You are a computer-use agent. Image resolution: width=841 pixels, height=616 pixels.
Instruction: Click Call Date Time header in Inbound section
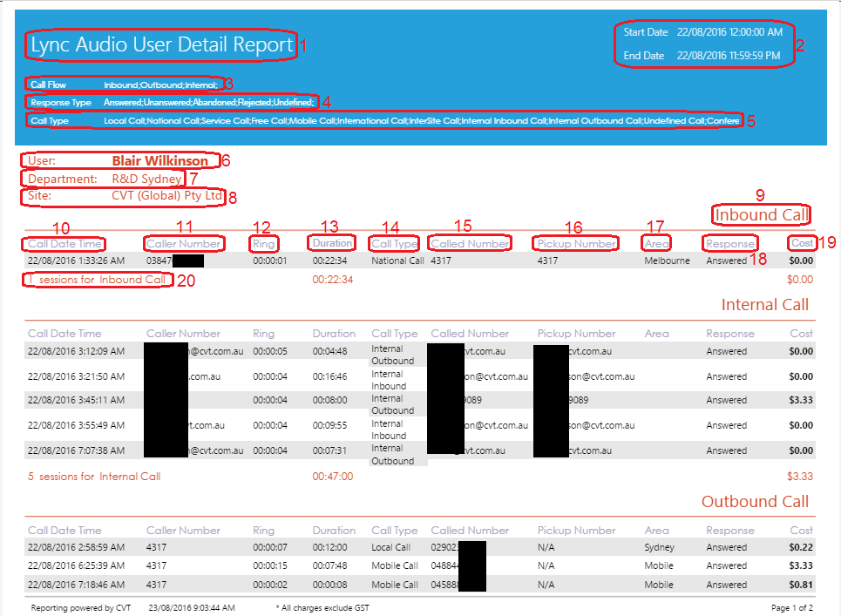pos(64,244)
